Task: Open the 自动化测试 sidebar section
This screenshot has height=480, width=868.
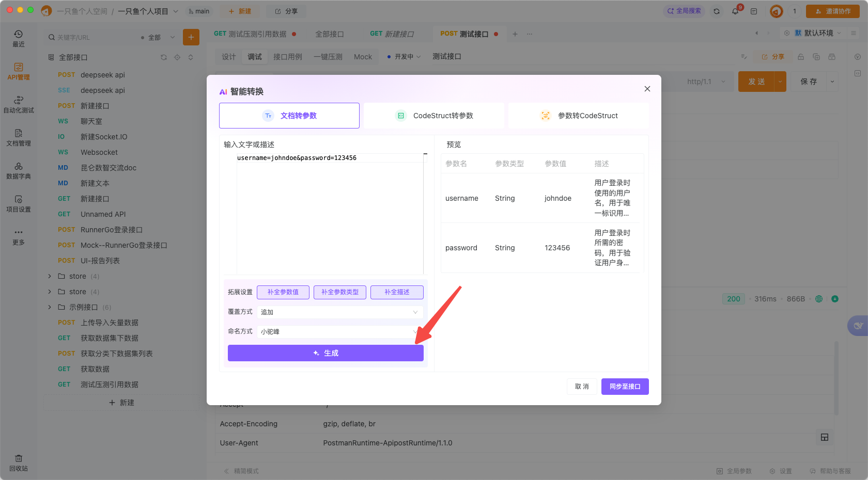Action: click(x=19, y=104)
